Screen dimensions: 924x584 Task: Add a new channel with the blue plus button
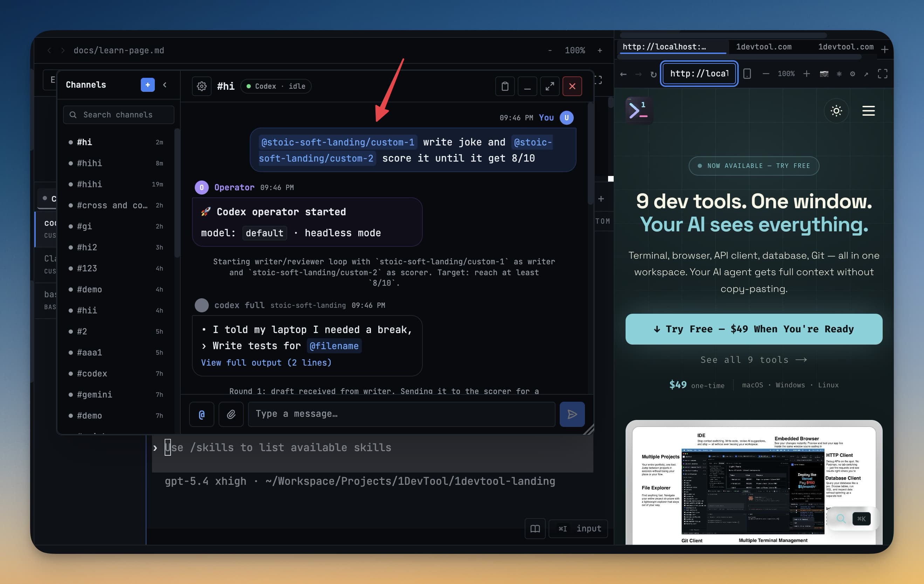click(x=148, y=85)
